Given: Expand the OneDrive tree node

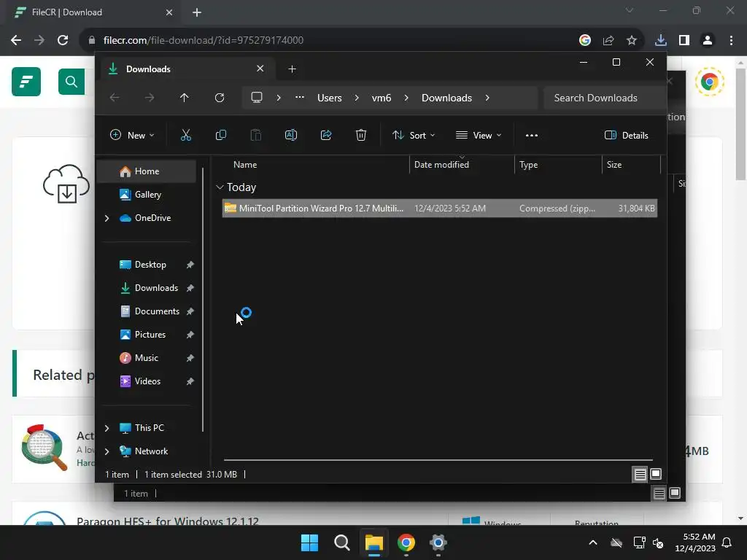Looking at the screenshot, I should tap(107, 218).
